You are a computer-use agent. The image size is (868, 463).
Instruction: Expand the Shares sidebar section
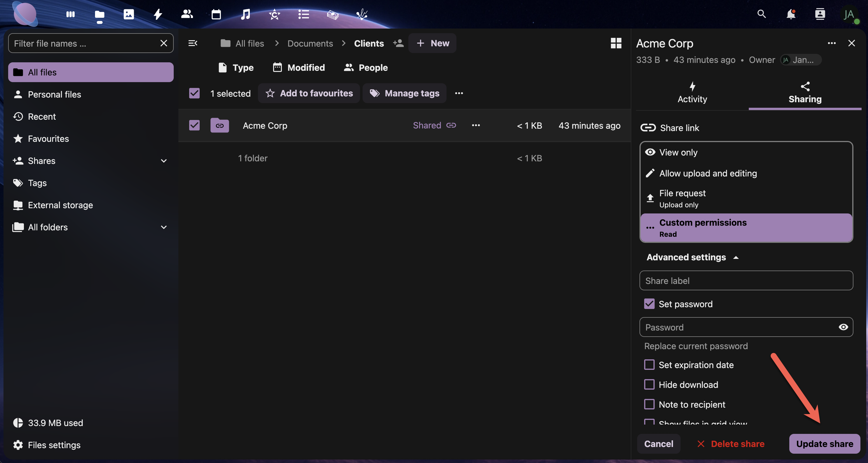pyautogui.click(x=164, y=161)
